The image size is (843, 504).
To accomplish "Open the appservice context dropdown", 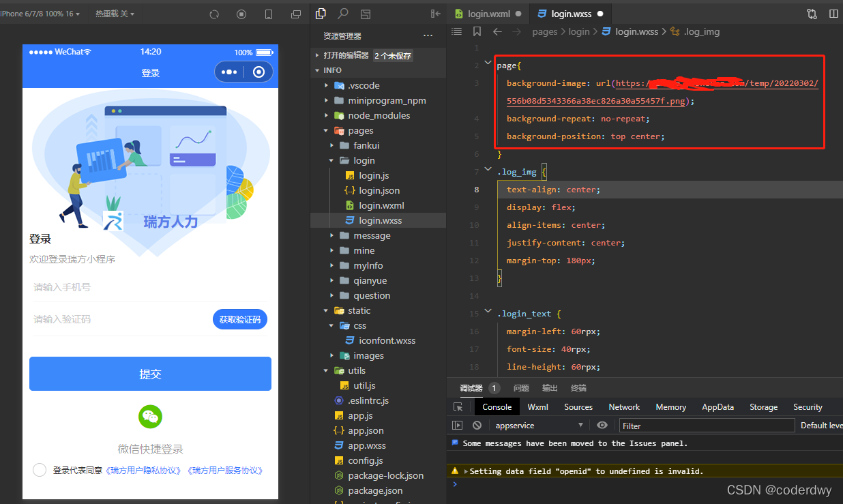I will pyautogui.click(x=538, y=426).
